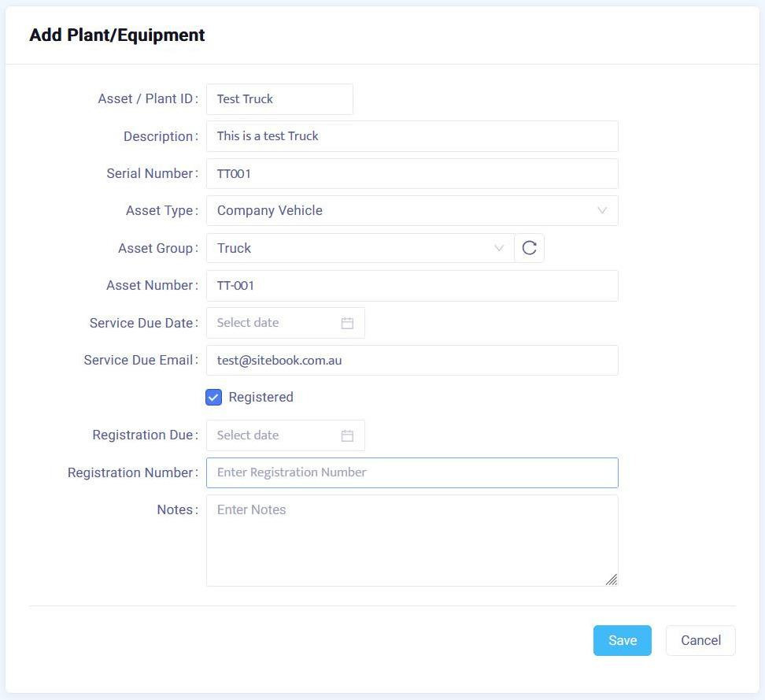Edit the Asset / Plant ID field
This screenshot has width=765, height=700.
279,99
